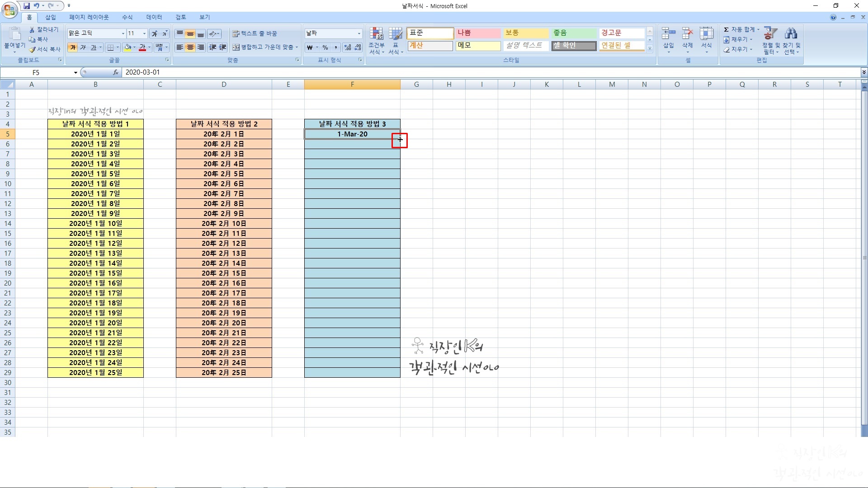This screenshot has height=488, width=868.
Task: Toggle Wrap Text (텍스트 줄 바꿈)
Action: coord(255,33)
